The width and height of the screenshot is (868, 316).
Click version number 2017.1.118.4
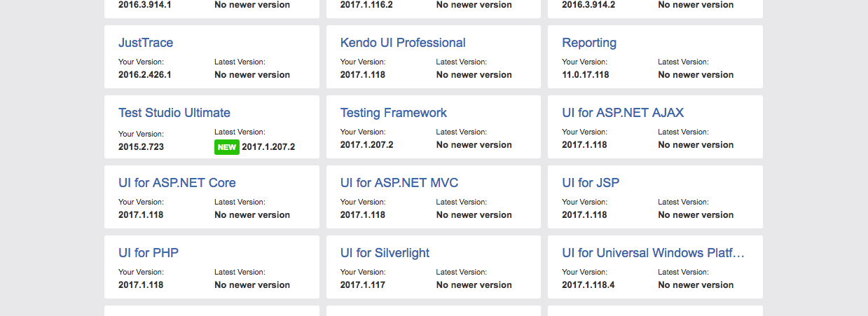click(x=588, y=285)
